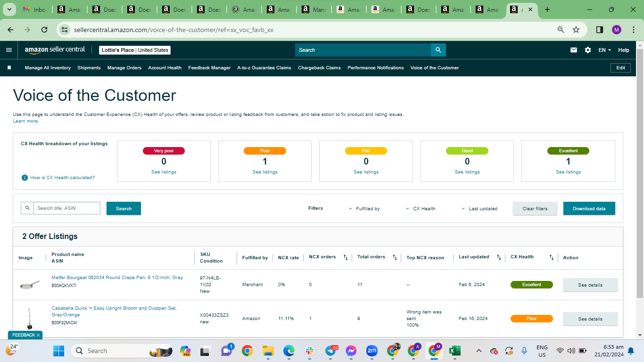Click the Edit button in the navigation bar
Image resolution: width=644 pixels, height=362 pixels.
click(x=621, y=68)
